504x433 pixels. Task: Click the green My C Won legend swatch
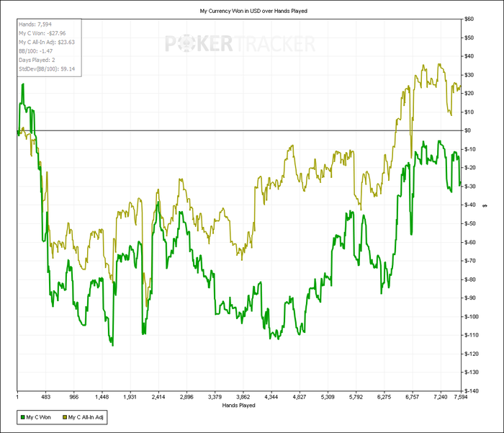point(22,417)
